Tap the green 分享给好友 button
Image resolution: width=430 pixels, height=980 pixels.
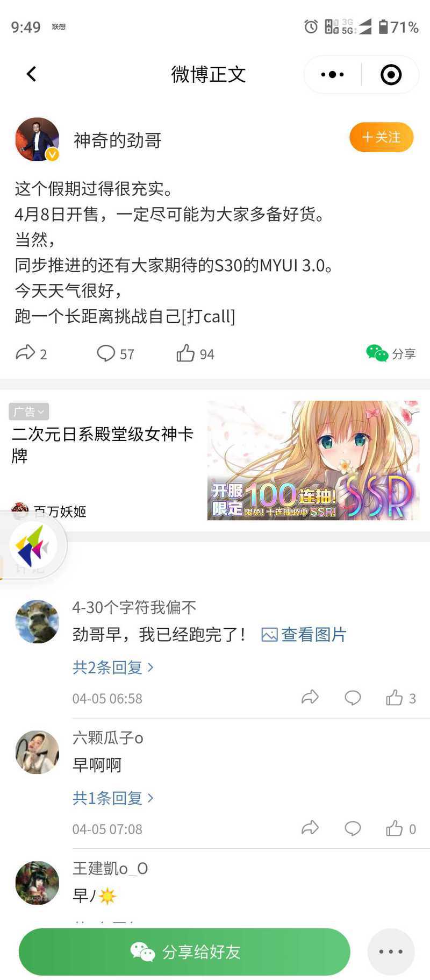(184, 951)
